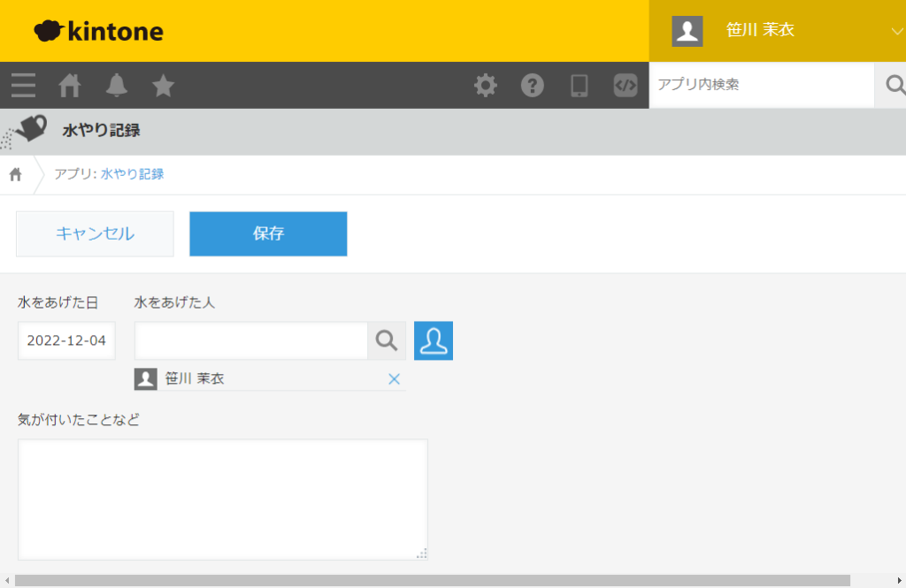Expand the 笹川 茉衣 user menu arrow
The width and height of the screenshot is (906, 588).
click(x=897, y=31)
